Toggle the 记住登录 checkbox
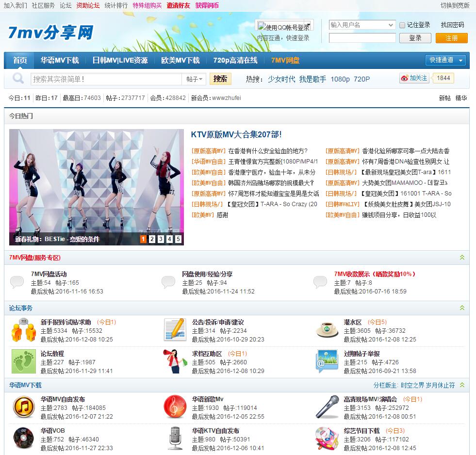476x455 pixels. point(402,25)
